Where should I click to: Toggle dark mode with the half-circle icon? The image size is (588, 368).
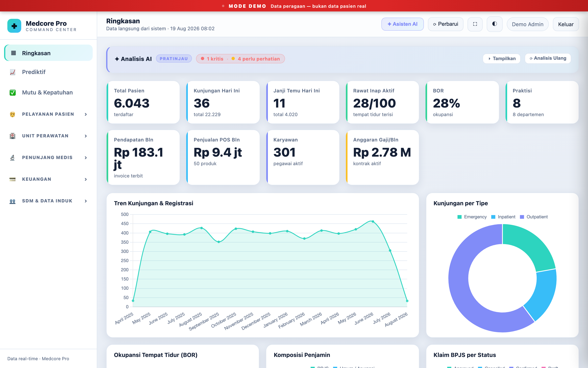(x=494, y=24)
